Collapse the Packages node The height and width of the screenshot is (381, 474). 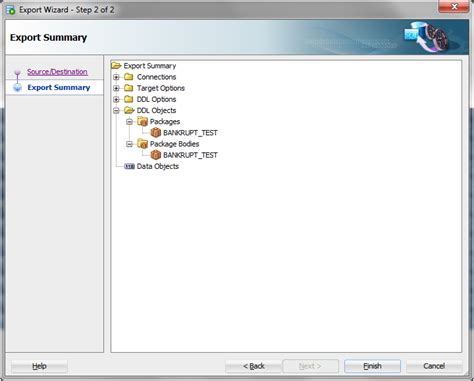(129, 122)
